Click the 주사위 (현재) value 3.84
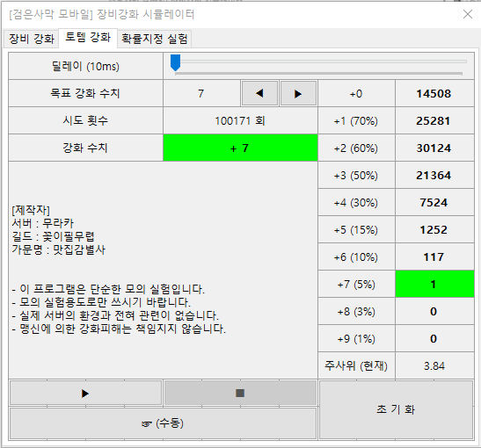The image size is (481, 448). pyautogui.click(x=434, y=365)
